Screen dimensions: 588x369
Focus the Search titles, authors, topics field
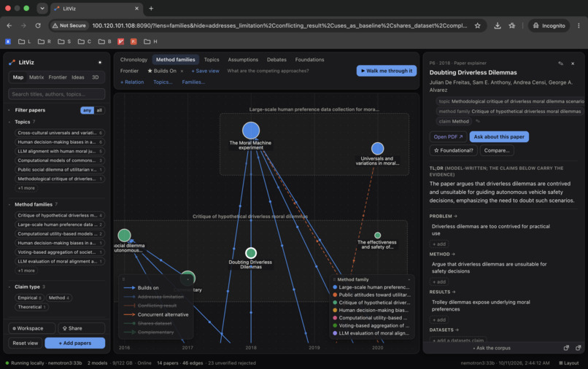pyautogui.click(x=57, y=94)
